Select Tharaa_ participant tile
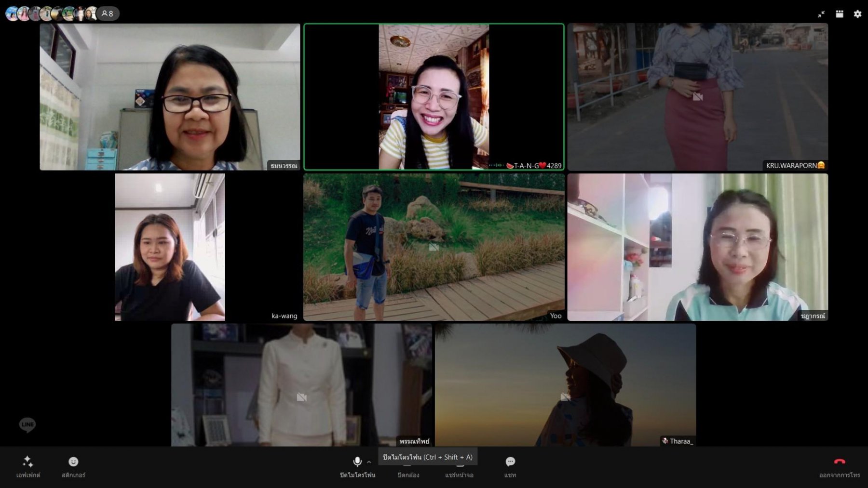 point(566,385)
